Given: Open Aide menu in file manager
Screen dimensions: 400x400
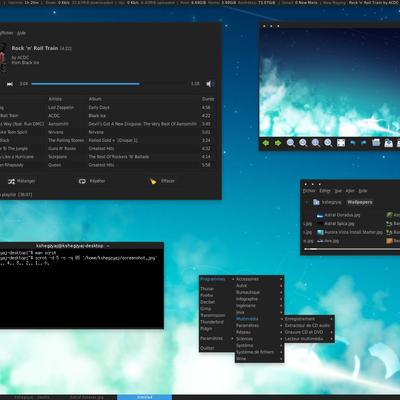Looking at the screenshot, I should (363, 191).
